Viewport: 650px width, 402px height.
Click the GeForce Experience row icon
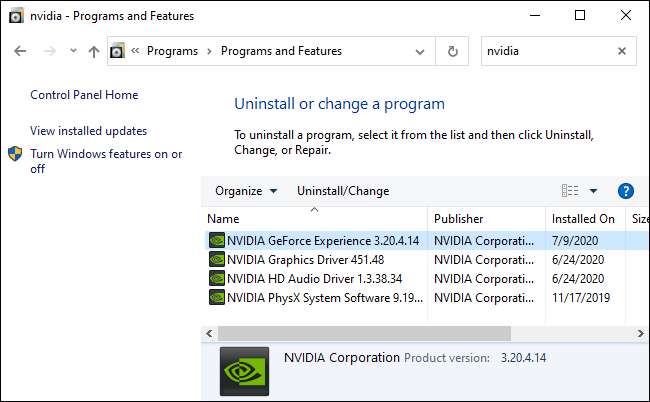pyautogui.click(x=217, y=240)
